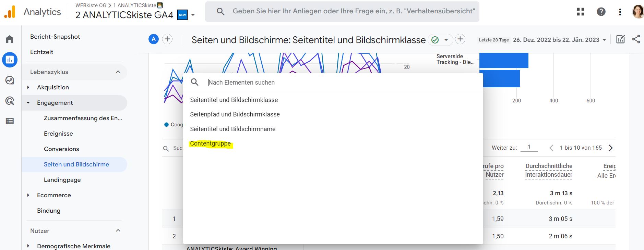Image resolution: width=644 pixels, height=250 pixels.
Task: Click the 2 m 06 s cell
Action: [x=560, y=236]
